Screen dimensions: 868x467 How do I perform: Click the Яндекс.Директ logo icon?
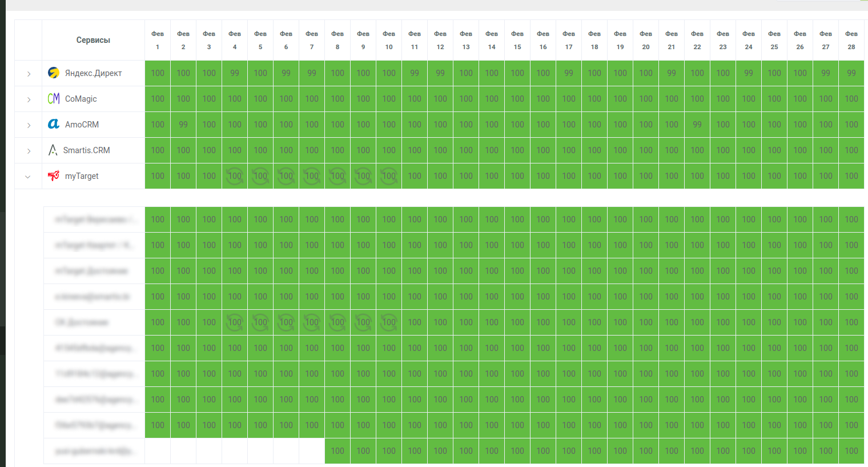[x=54, y=73]
